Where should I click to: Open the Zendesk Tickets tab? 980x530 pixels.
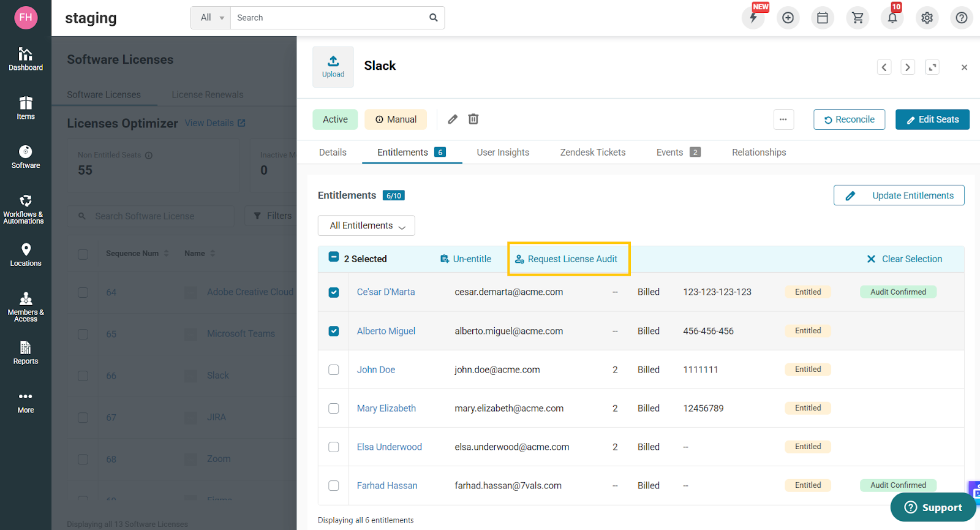593,153
